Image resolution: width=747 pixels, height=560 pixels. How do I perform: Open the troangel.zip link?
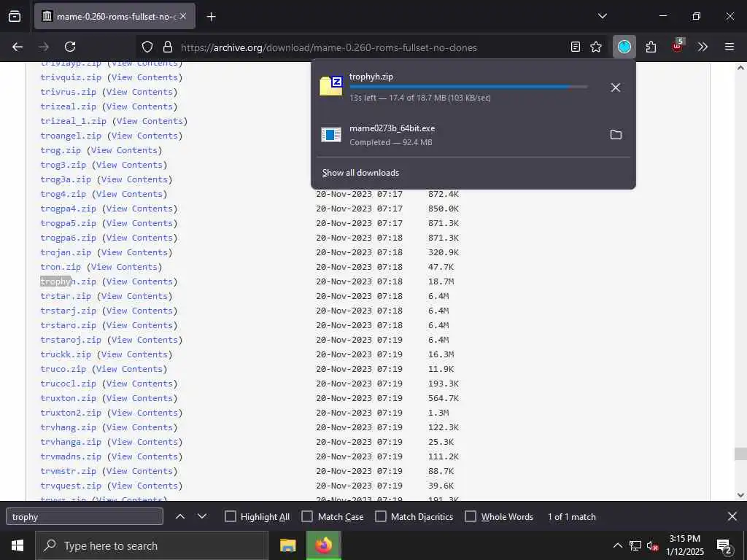click(71, 136)
